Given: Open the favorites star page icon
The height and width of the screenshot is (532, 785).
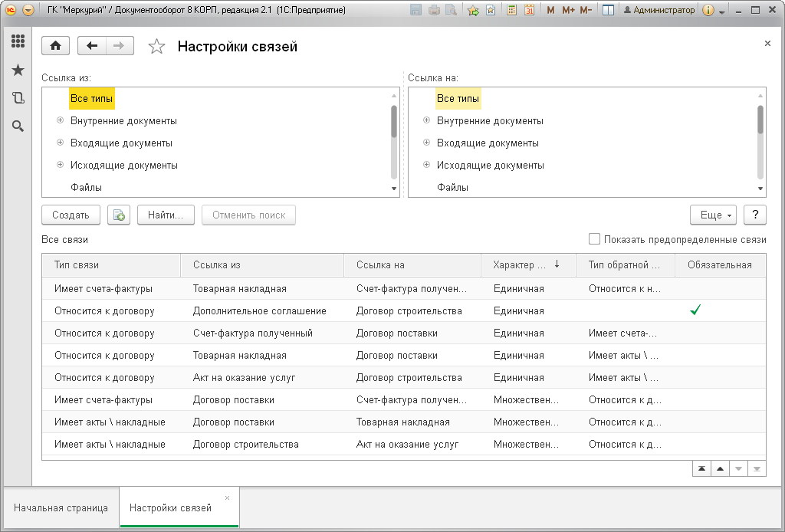Looking at the screenshot, I should pyautogui.click(x=491, y=10).
